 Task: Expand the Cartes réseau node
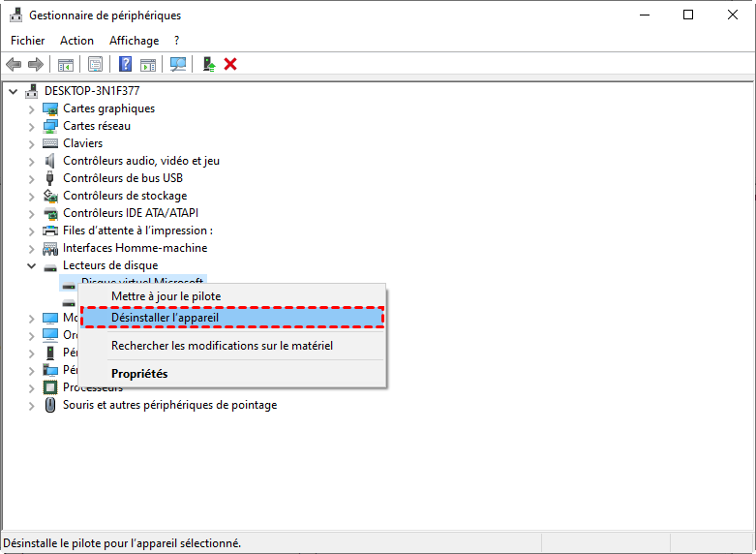pyautogui.click(x=31, y=127)
